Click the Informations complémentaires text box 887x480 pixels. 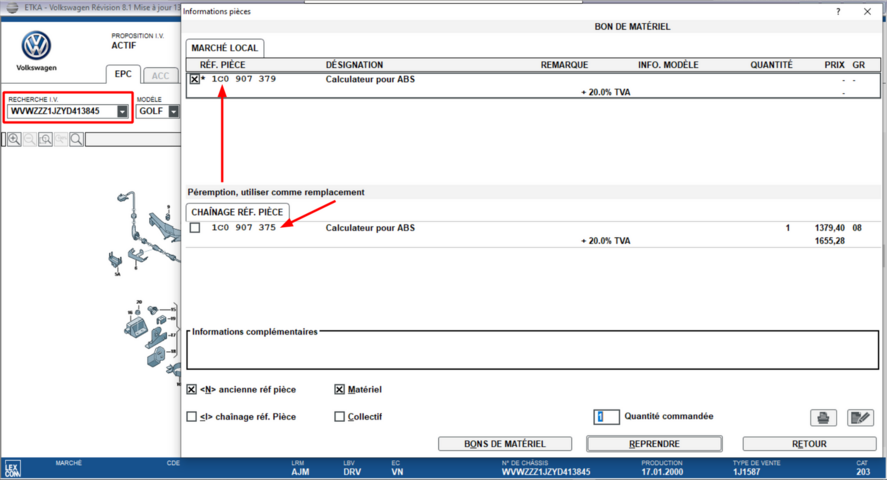[532, 351]
